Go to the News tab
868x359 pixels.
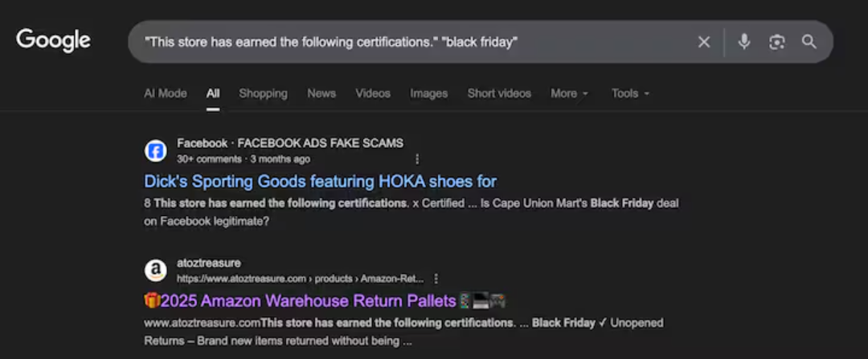point(321,93)
